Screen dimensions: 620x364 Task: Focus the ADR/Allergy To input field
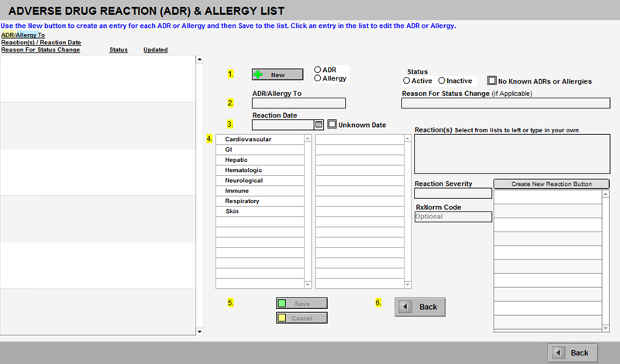(298, 103)
